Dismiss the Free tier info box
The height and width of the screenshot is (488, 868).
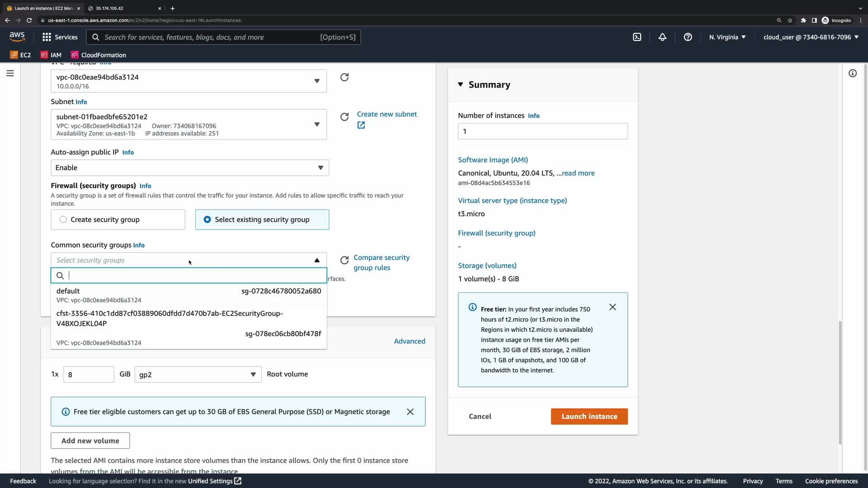pos(613,307)
